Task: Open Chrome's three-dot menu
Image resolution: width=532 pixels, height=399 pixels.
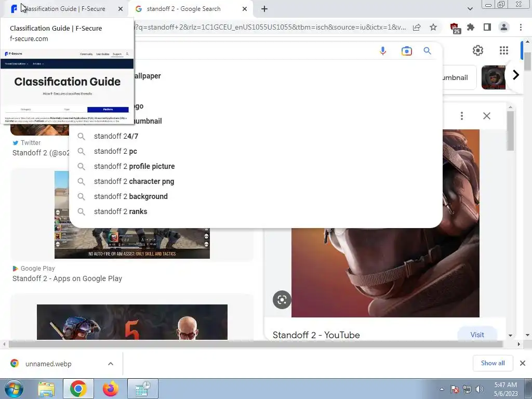Action: tap(521, 27)
